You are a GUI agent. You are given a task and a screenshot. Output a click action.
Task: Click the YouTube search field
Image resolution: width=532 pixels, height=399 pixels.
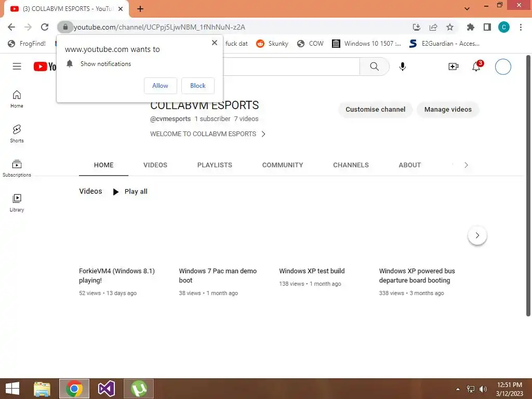click(291, 66)
